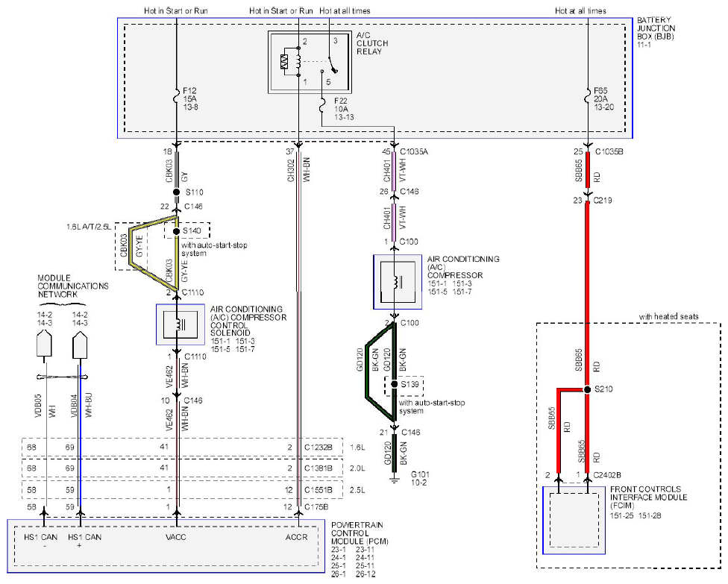Click the green GD120 BK-GN wire loop

380,371
